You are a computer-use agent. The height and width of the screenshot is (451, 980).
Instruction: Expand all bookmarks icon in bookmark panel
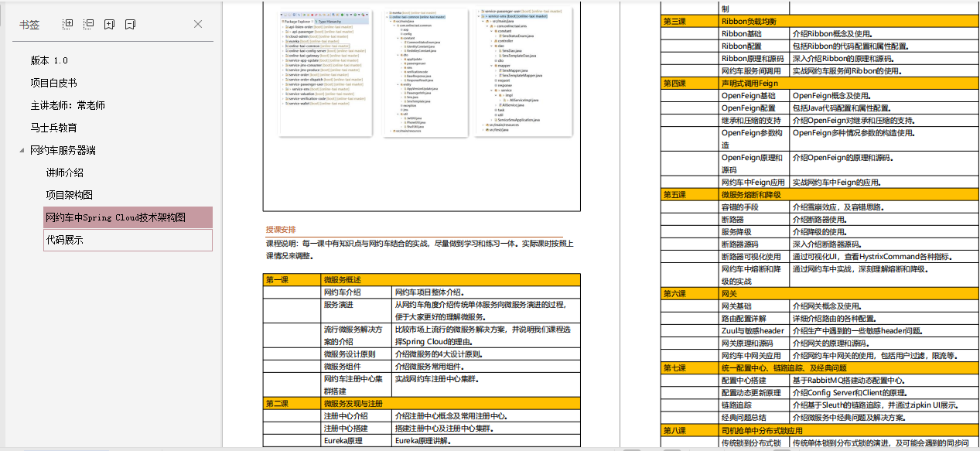68,25
